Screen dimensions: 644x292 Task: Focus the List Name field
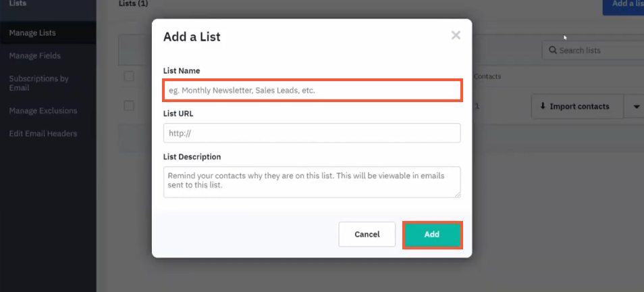coord(312,90)
